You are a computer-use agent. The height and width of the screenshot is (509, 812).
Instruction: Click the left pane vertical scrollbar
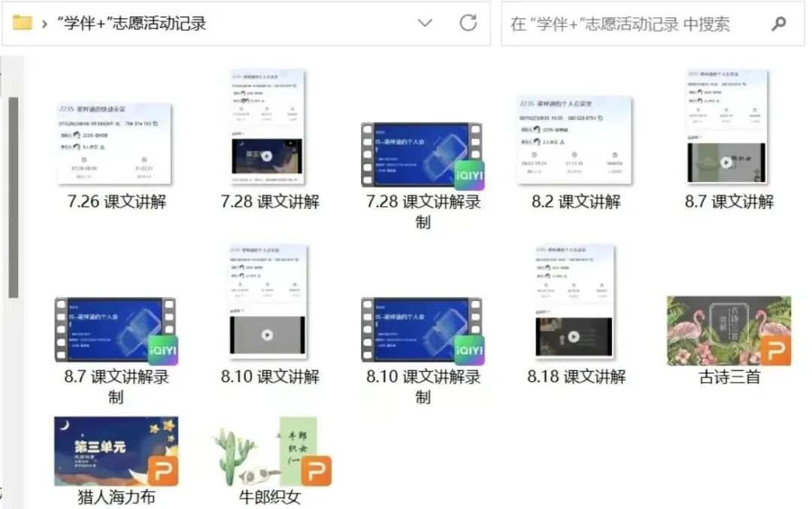(x=13, y=195)
